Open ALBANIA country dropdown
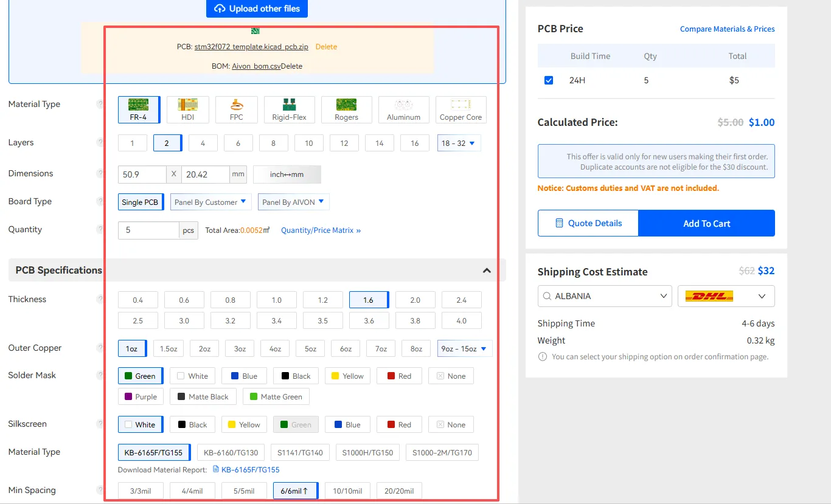The width and height of the screenshot is (831, 504). [x=605, y=296]
